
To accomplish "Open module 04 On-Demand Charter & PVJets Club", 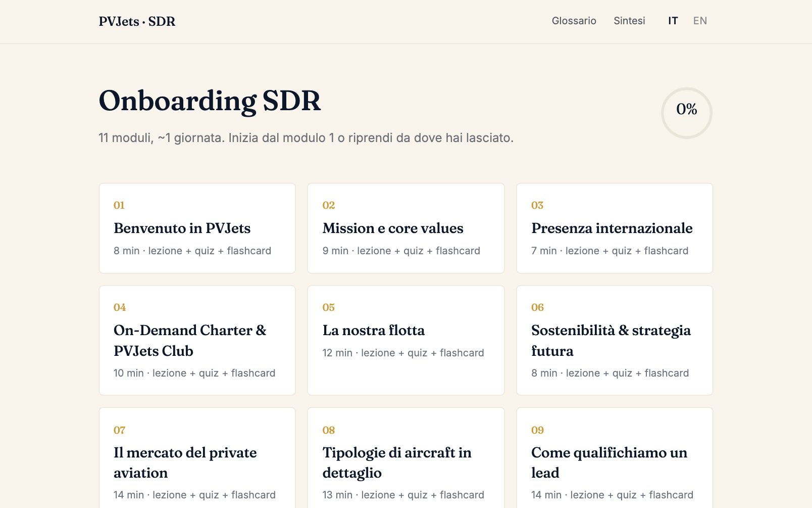I will [197, 340].
